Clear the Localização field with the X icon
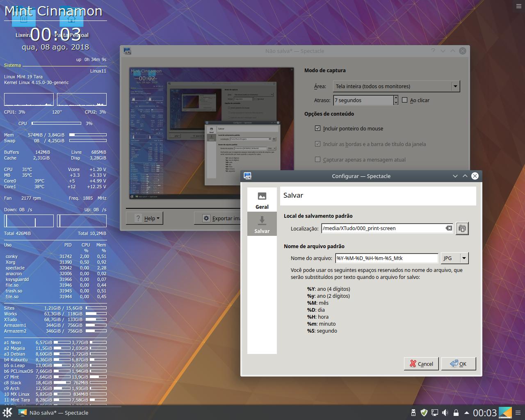This screenshot has height=420, width=525. click(448, 228)
